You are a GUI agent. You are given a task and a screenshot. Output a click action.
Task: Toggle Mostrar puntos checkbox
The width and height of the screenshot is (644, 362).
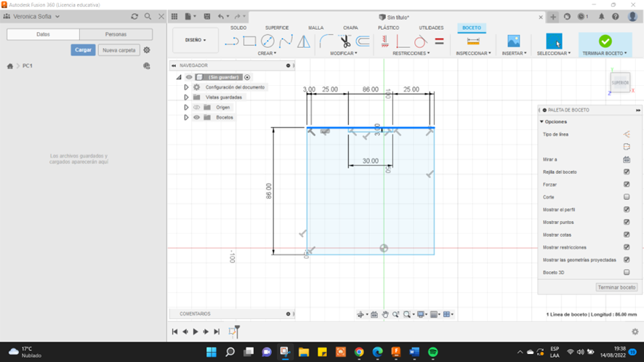click(x=627, y=222)
